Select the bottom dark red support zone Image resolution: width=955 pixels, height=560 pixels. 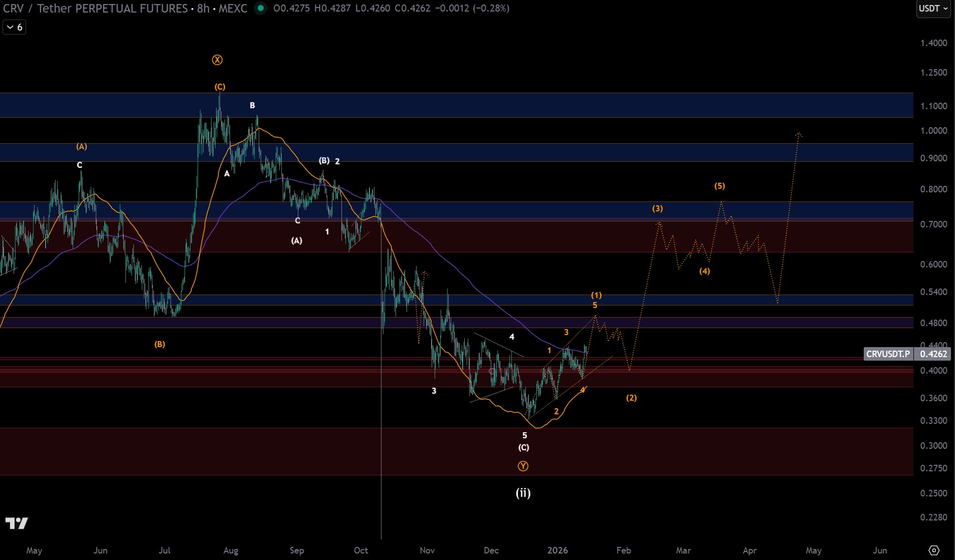pos(451,452)
